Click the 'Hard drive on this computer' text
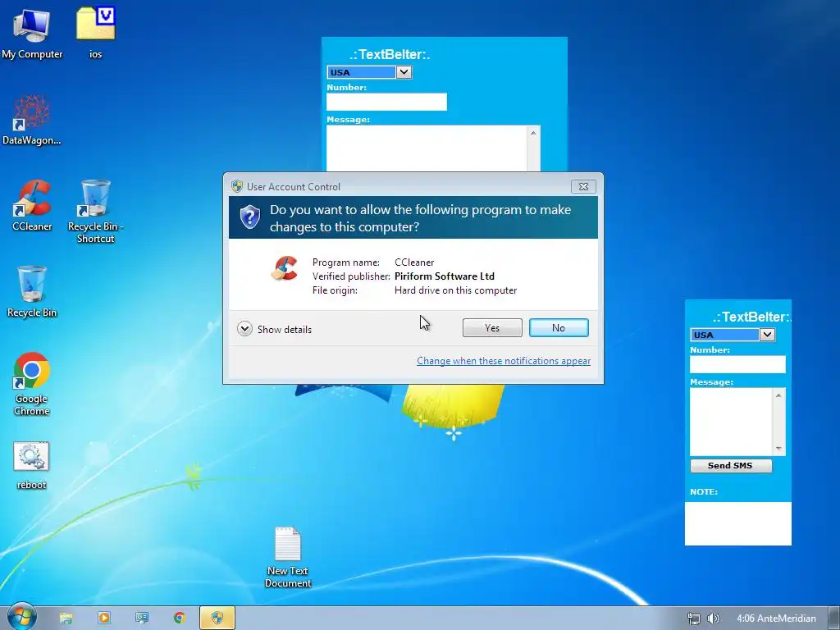 455,290
